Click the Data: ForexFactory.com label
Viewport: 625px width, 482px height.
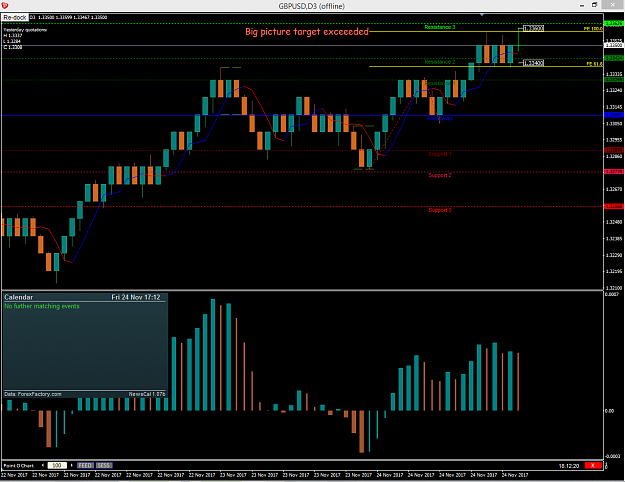click(33, 394)
